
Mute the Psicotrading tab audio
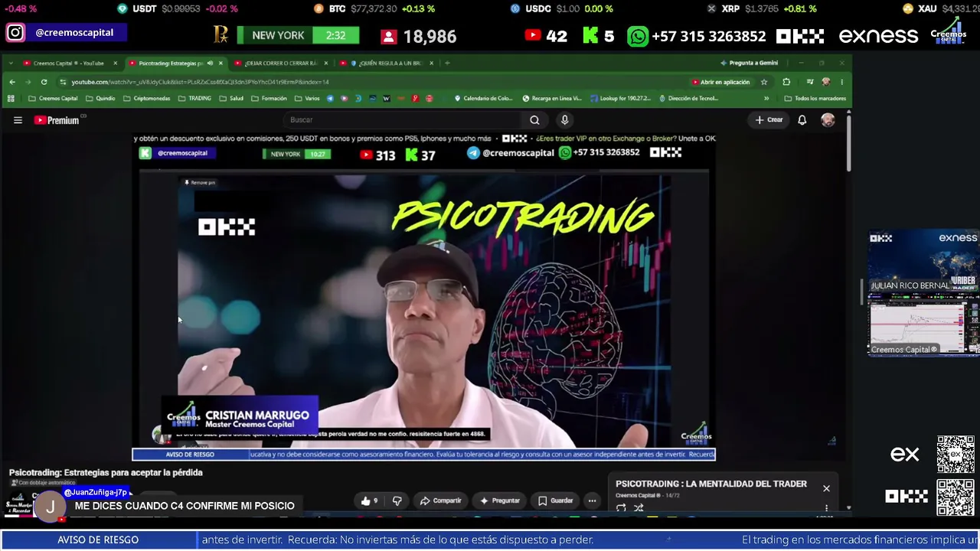(x=210, y=63)
